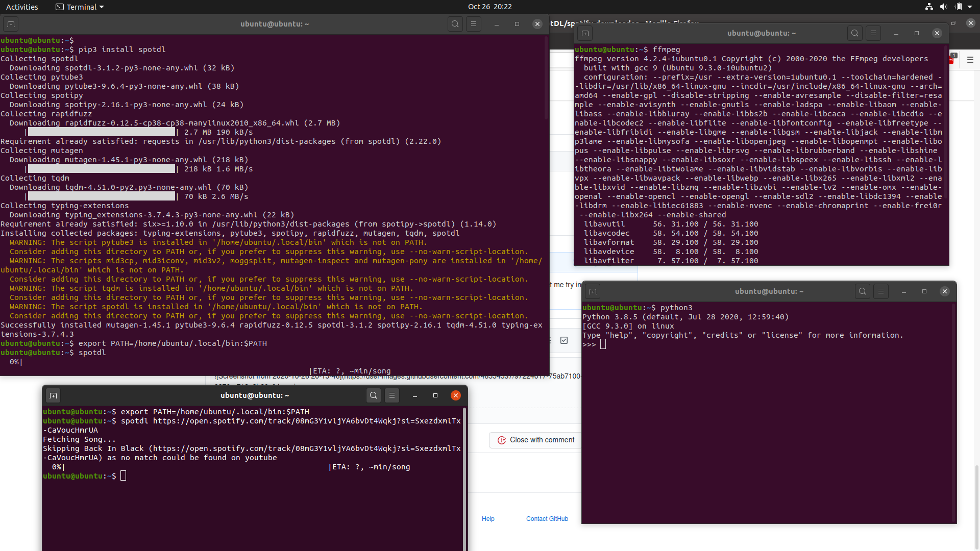Open the clock and calendar panel
Screen dimensions: 980x551
(489, 7)
